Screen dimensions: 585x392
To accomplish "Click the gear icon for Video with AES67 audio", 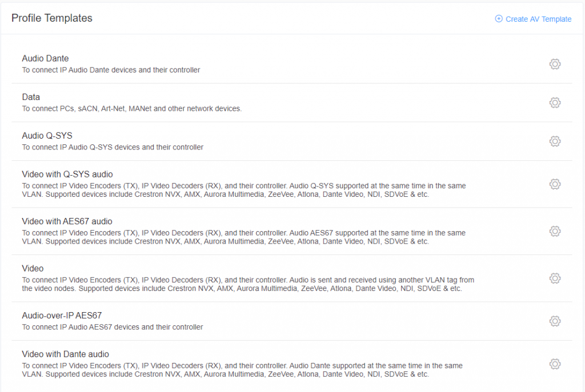I will (x=555, y=231).
